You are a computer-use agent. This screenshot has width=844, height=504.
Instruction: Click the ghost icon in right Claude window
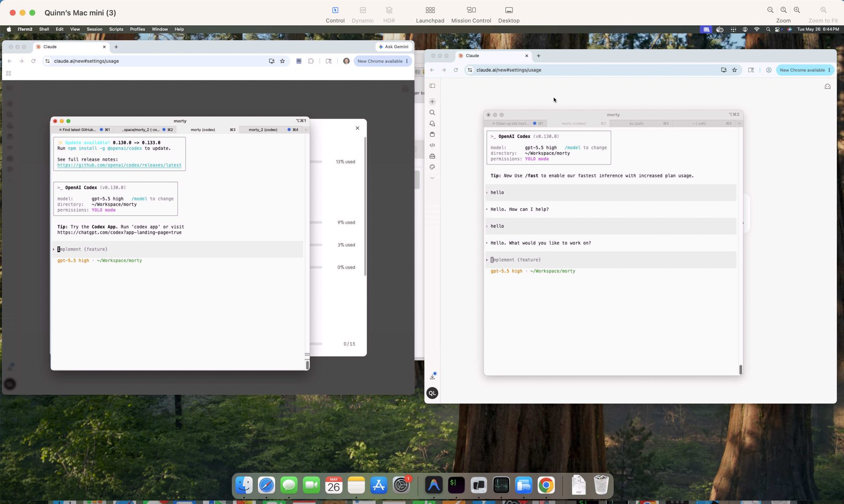(x=827, y=87)
